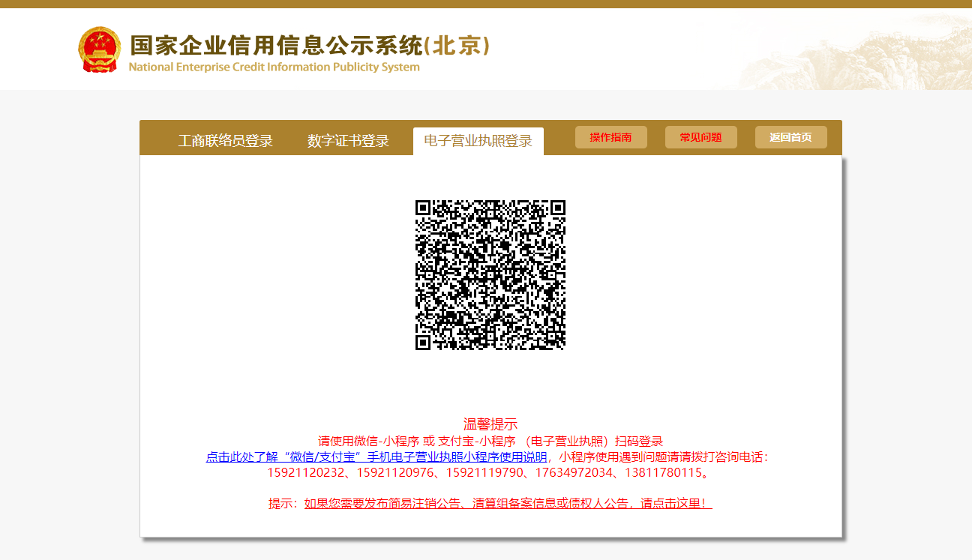Viewport: 972px width, 560px height.
Task: Open the 简易注销公告 publishing link
Action: pyautogui.click(x=508, y=504)
